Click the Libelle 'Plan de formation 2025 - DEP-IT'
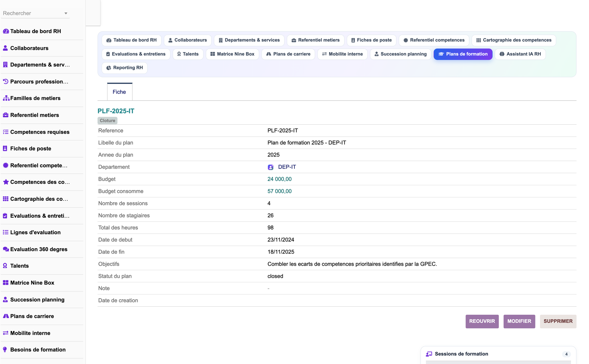 pos(307,143)
